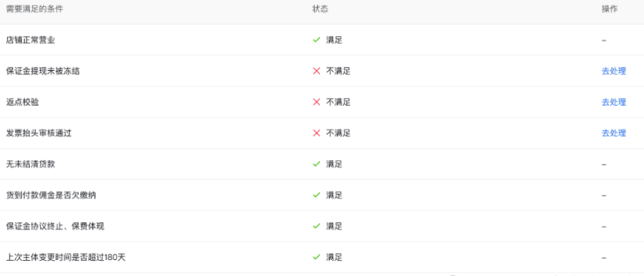Click red X icon for 返点校验
Screen dimensions: 644x276
316,102
